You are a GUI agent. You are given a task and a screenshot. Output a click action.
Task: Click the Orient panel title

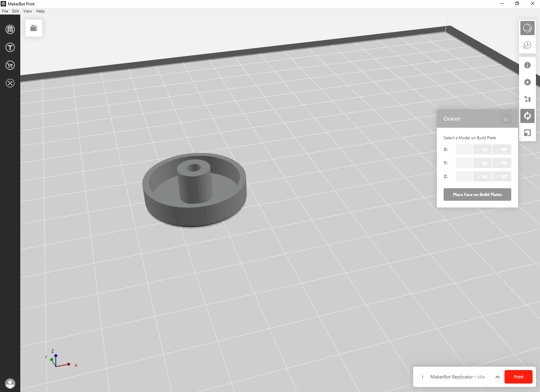click(452, 119)
